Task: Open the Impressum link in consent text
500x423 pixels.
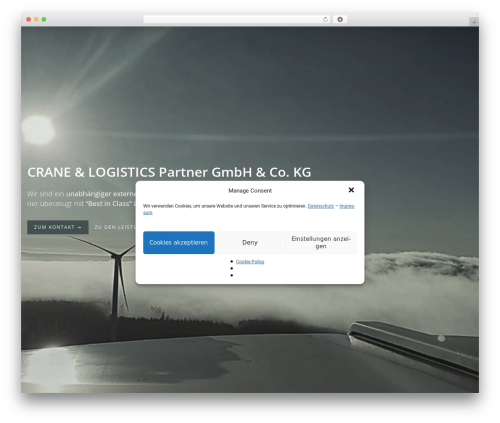Action: tap(347, 206)
